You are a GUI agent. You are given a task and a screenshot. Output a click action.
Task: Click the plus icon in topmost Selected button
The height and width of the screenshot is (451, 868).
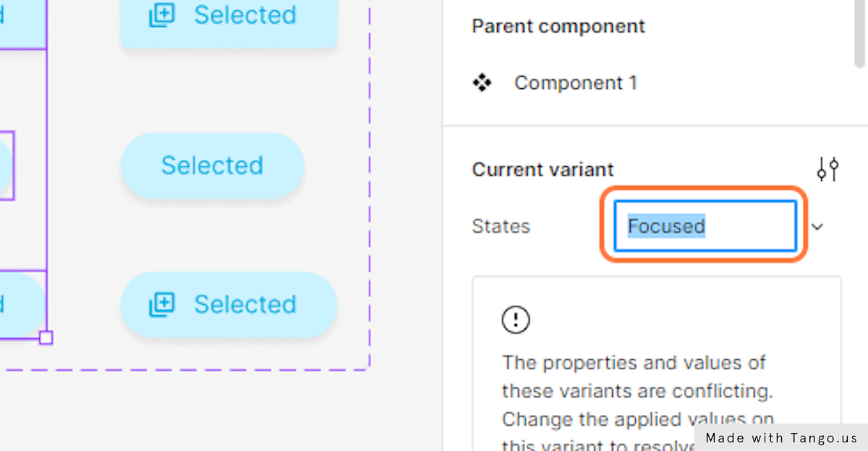[x=162, y=15]
